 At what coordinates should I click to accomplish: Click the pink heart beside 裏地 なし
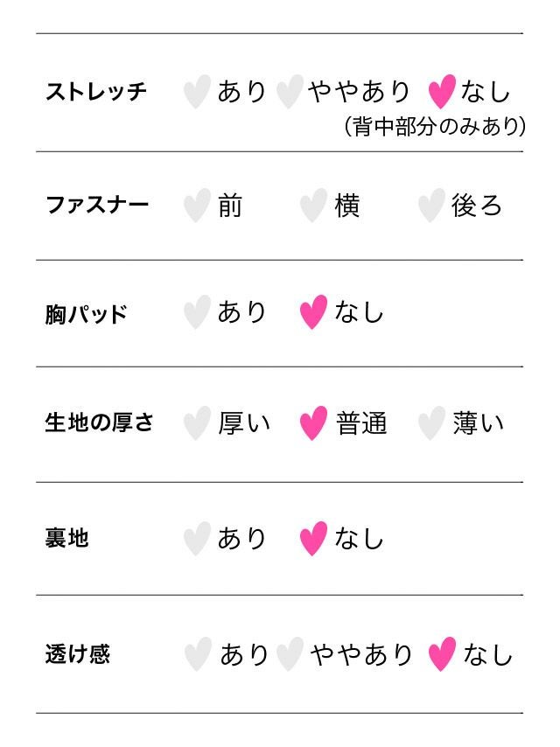click(x=313, y=538)
